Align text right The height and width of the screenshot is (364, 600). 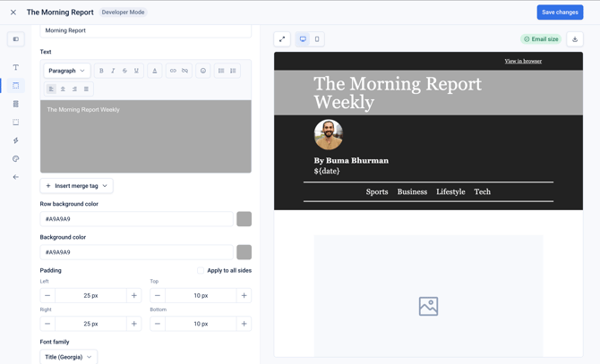74,89
